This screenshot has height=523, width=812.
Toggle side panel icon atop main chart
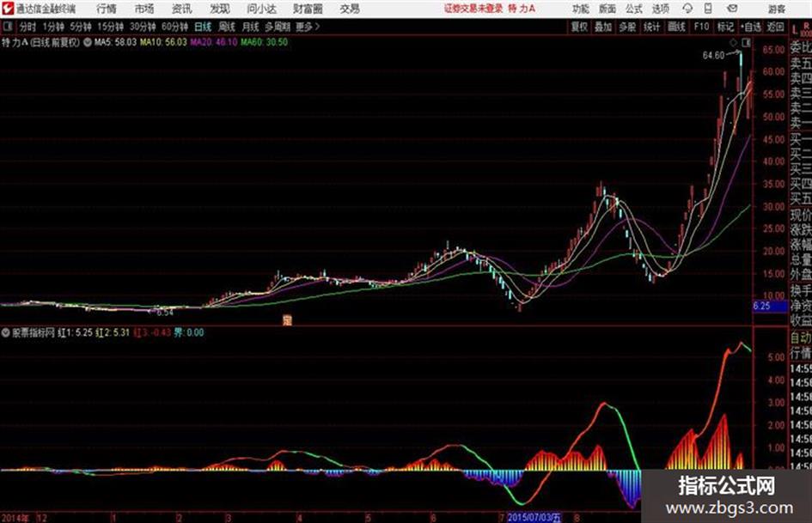746,42
